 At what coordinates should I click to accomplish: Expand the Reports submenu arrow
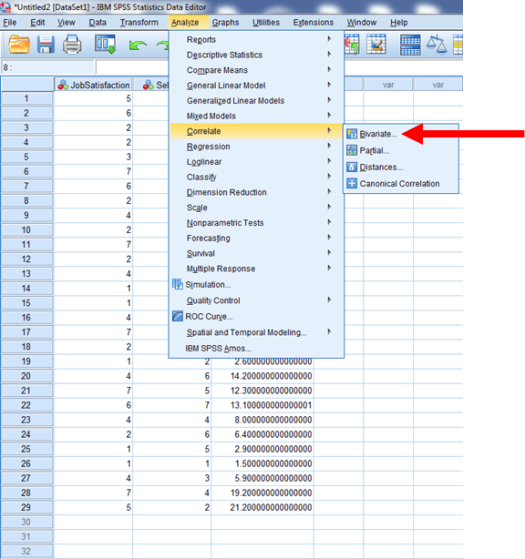[329, 39]
